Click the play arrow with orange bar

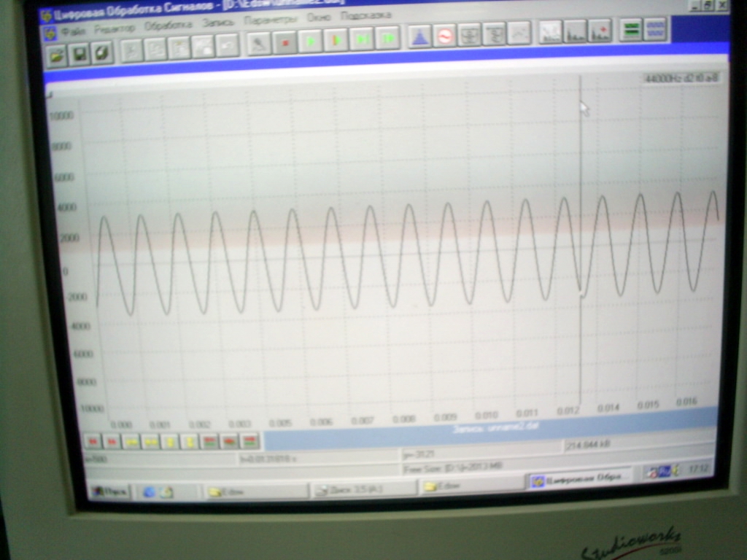click(336, 41)
